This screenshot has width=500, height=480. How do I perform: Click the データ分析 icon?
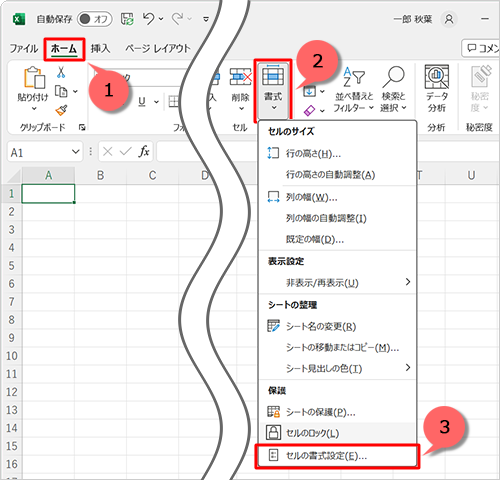point(437,77)
